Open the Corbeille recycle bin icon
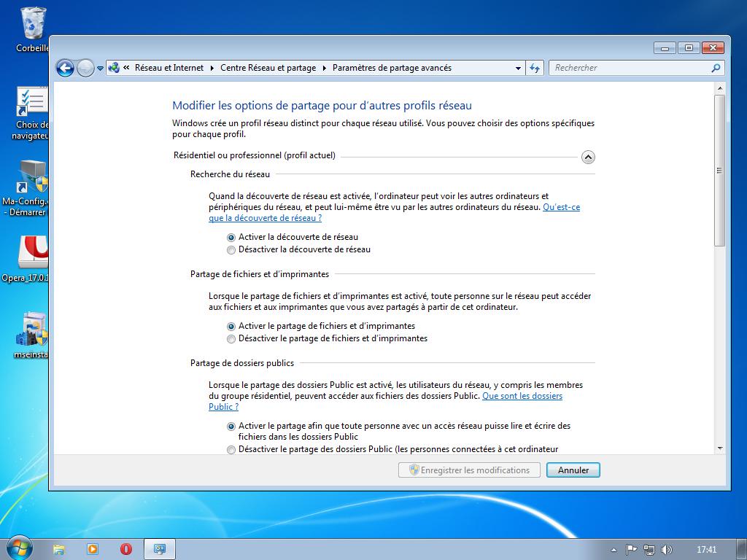Screen dimensions: 747x560 [x=32, y=29]
